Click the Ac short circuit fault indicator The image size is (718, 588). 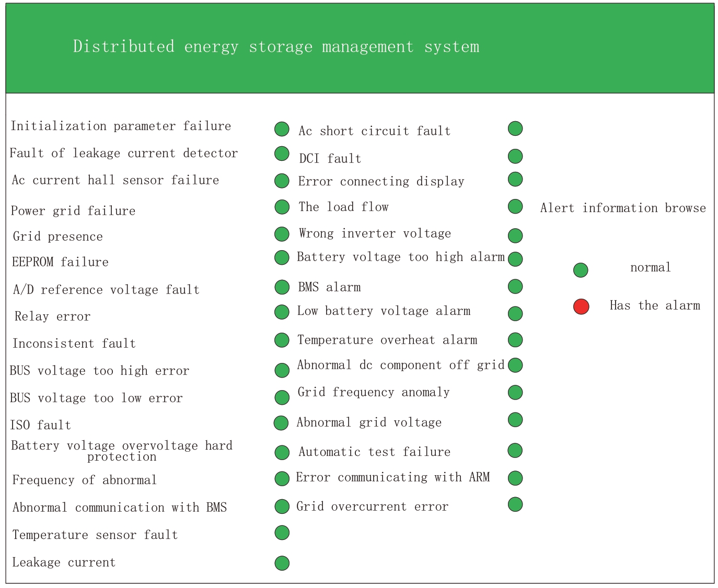pyautogui.click(x=515, y=128)
